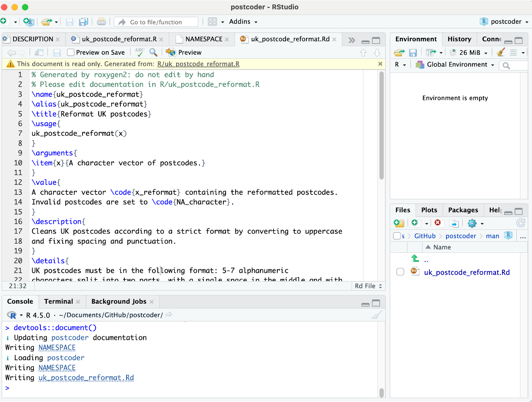Click the editor toolbar save icon

coord(57,53)
